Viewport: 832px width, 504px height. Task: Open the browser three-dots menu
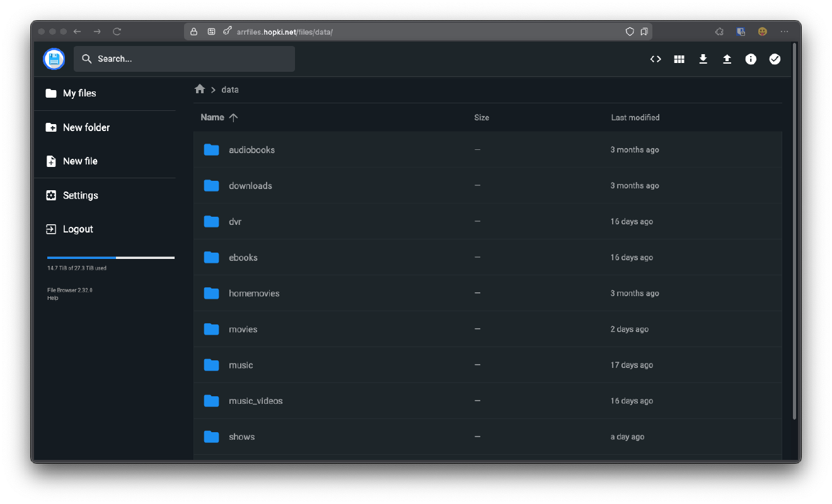pyautogui.click(x=784, y=31)
